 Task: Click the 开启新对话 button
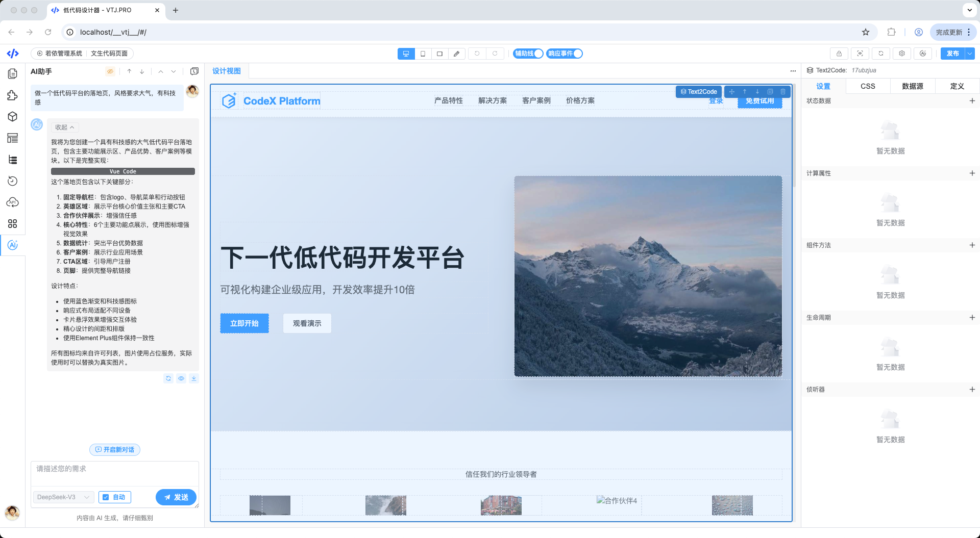coord(114,450)
